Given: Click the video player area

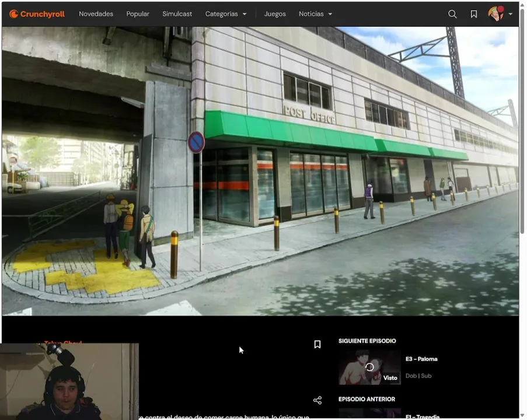Looking at the screenshot, I should (260, 171).
